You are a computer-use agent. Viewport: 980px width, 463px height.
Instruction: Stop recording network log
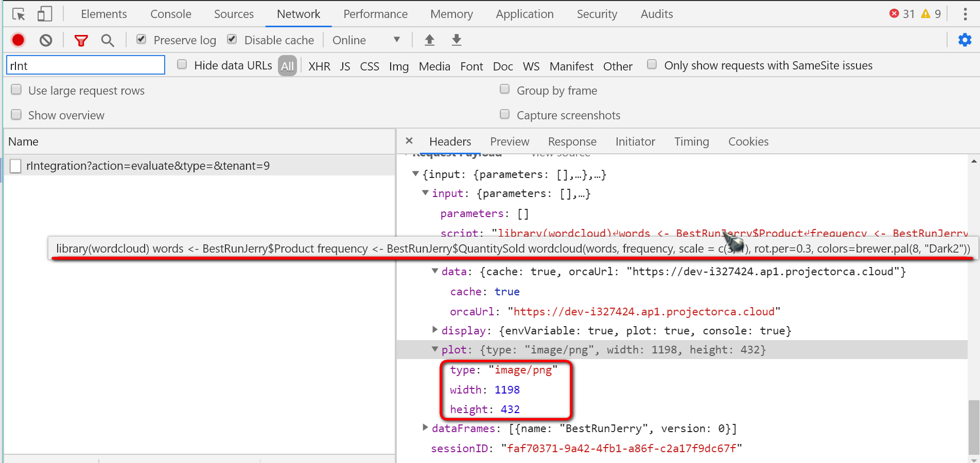[x=18, y=40]
